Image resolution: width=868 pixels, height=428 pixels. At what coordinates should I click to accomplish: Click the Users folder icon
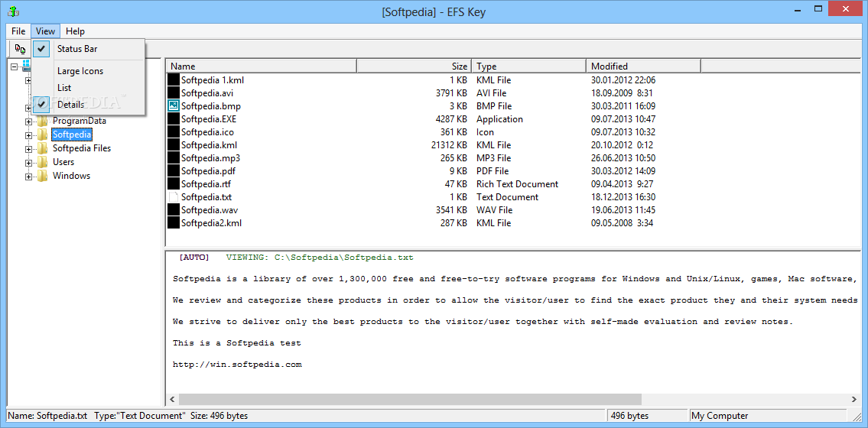(43, 162)
